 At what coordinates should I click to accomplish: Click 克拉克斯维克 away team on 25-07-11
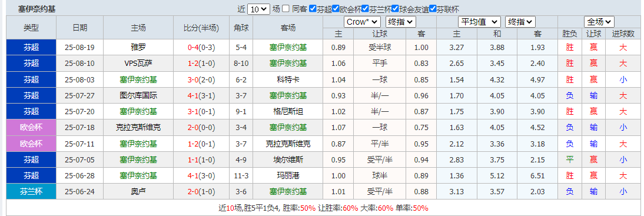pos(288,144)
